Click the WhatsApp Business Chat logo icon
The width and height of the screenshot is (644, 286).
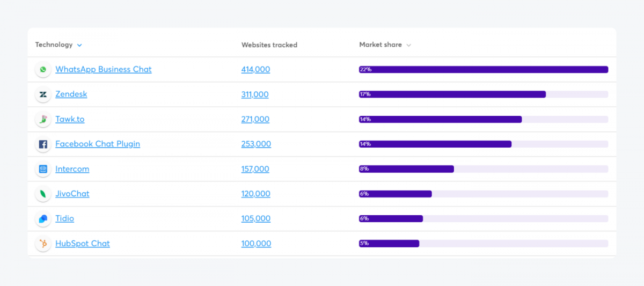(x=43, y=69)
